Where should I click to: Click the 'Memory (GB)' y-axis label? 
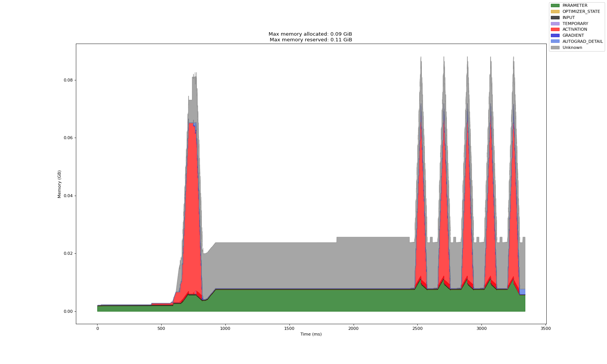(60, 184)
